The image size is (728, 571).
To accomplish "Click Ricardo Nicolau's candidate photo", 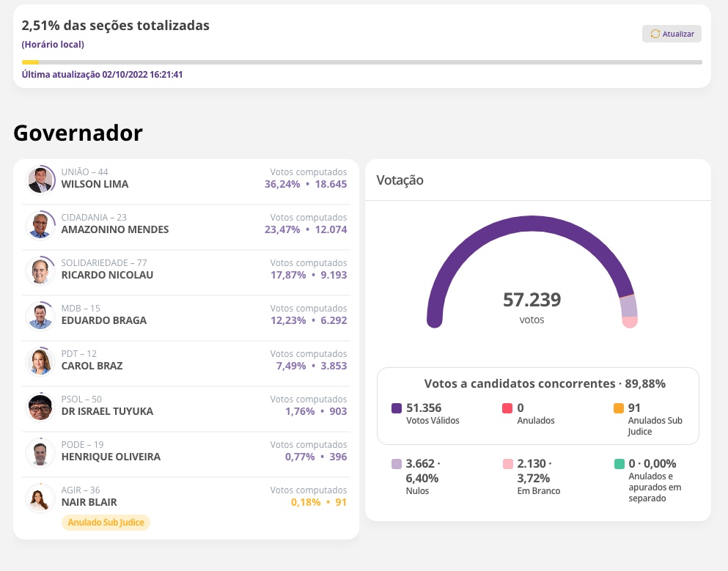I will pos(40,270).
